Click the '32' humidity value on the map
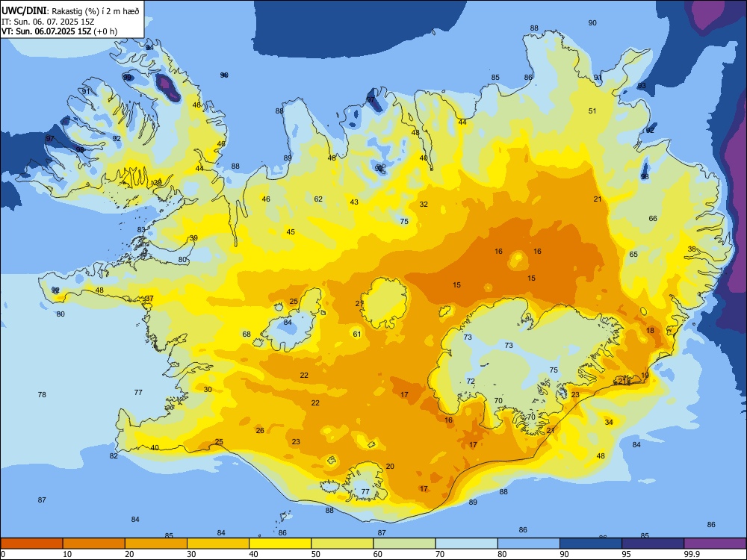Screen dimensions: 747x560 (424, 205)
